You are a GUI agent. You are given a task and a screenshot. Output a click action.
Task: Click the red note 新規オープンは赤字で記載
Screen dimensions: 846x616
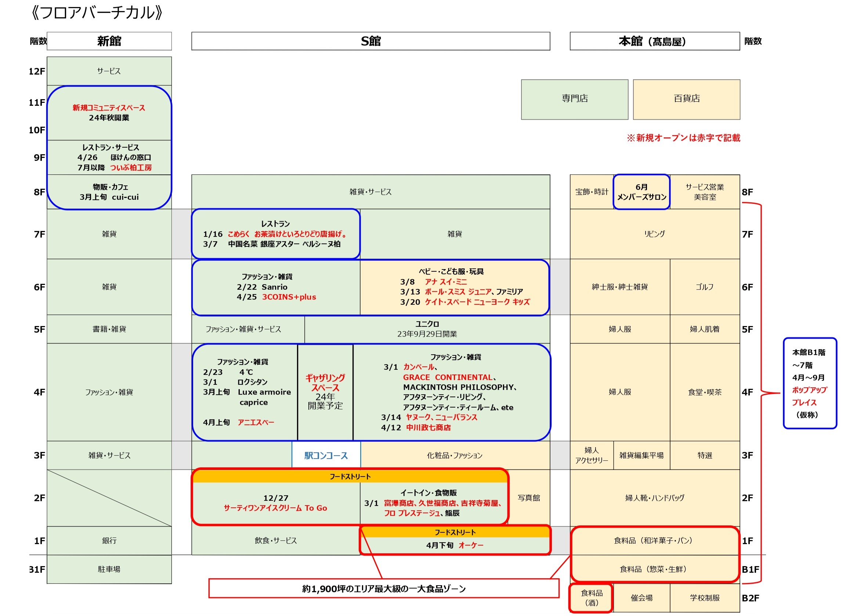click(684, 138)
